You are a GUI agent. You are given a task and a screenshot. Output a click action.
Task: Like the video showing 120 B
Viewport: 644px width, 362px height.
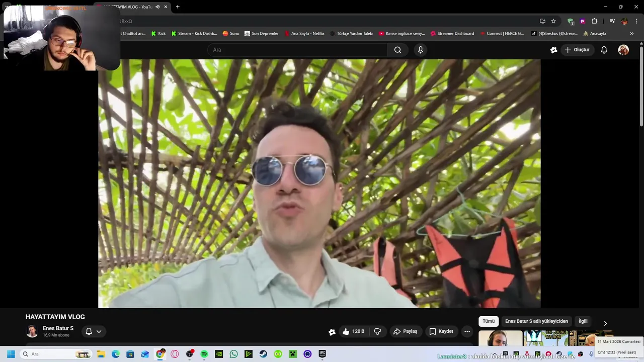[353, 331]
